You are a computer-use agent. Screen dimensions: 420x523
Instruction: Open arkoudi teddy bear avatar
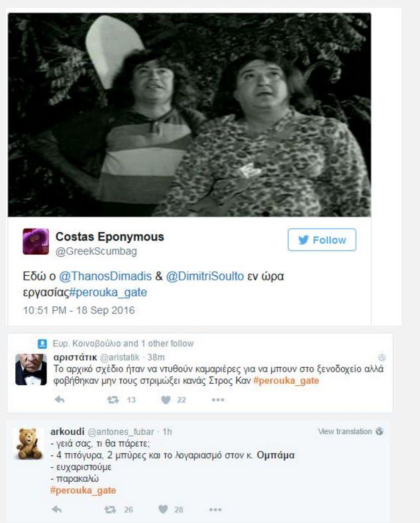point(29,444)
